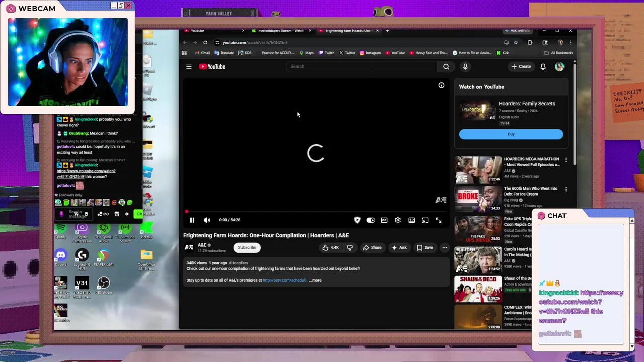Open the Gmail bookmark
Image resolution: width=644 pixels, height=362 pixels.
(x=202, y=53)
